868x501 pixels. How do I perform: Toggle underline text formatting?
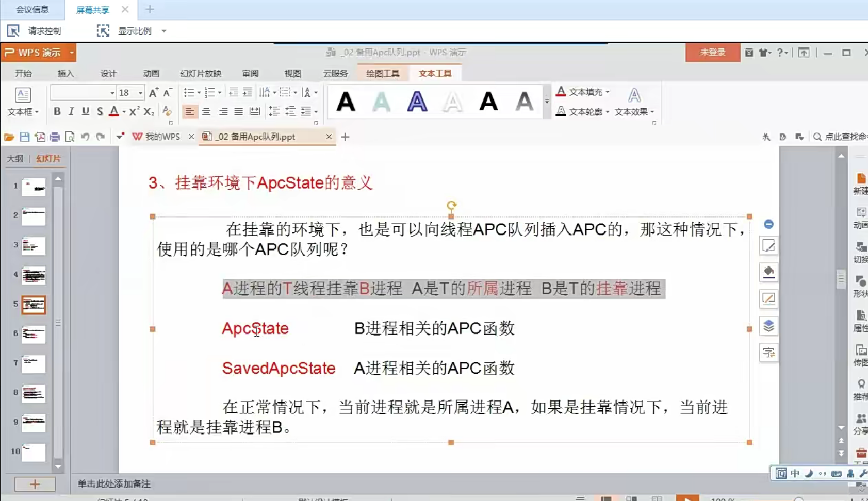tap(86, 111)
